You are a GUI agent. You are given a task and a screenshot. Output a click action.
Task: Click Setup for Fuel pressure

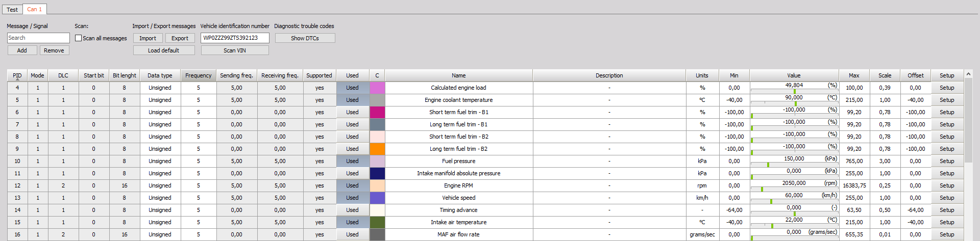(x=947, y=161)
